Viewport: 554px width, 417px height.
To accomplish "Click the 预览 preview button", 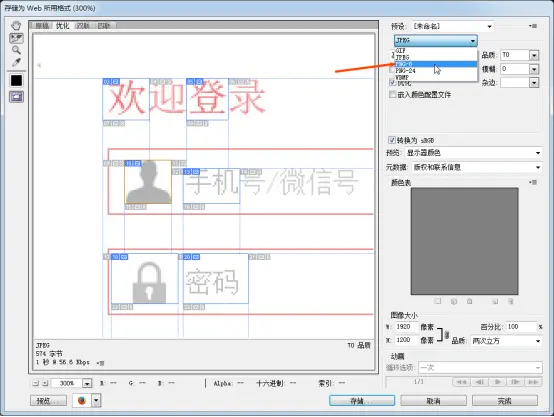I will point(48,401).
